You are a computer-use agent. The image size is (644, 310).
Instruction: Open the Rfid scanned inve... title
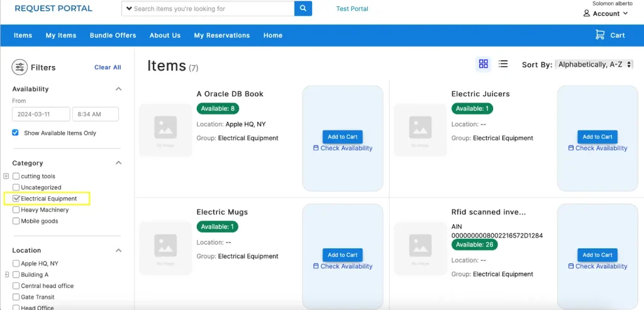tap(488, 213)
